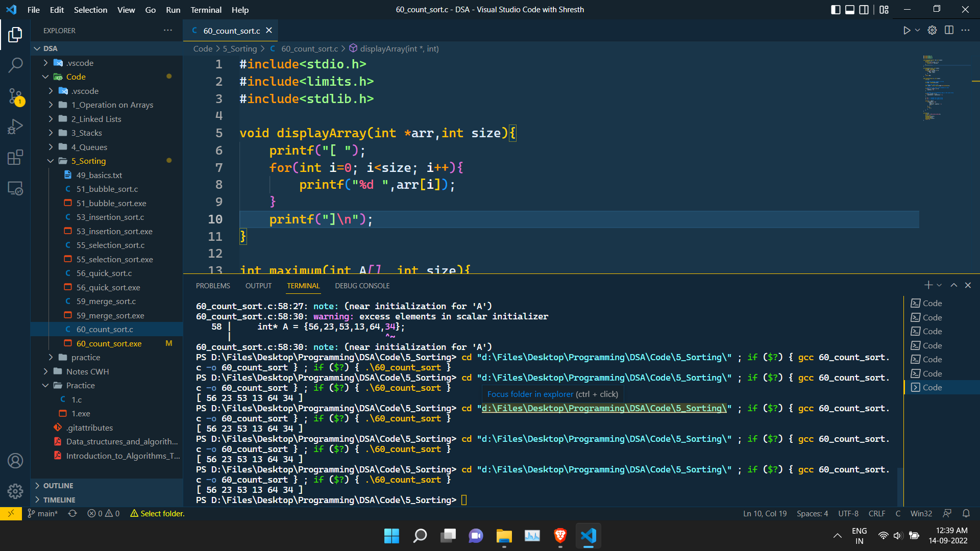Toggle Secondary Side Bar visibility
This screenshot has height=551, width=980.
coord(864,10)
